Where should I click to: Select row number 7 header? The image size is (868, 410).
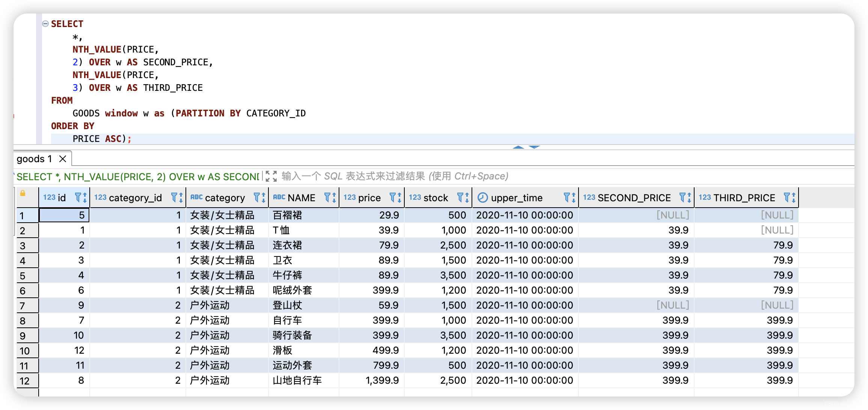coord(27,306)
